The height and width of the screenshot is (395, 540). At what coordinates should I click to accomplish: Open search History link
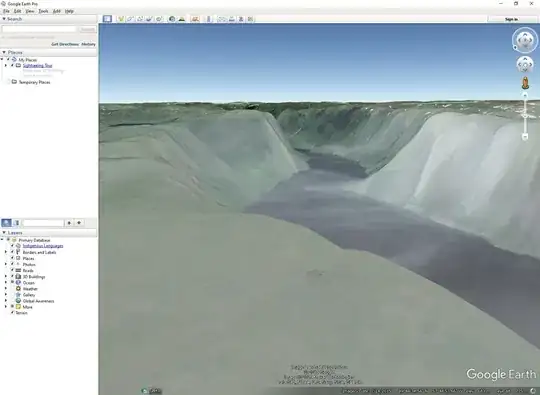[x=89, y=44]
